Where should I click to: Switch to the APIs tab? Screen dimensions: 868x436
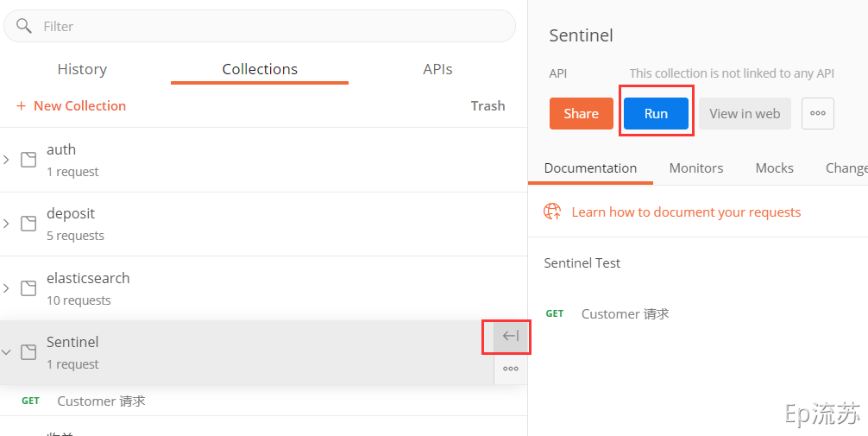(x=437, y=69)
